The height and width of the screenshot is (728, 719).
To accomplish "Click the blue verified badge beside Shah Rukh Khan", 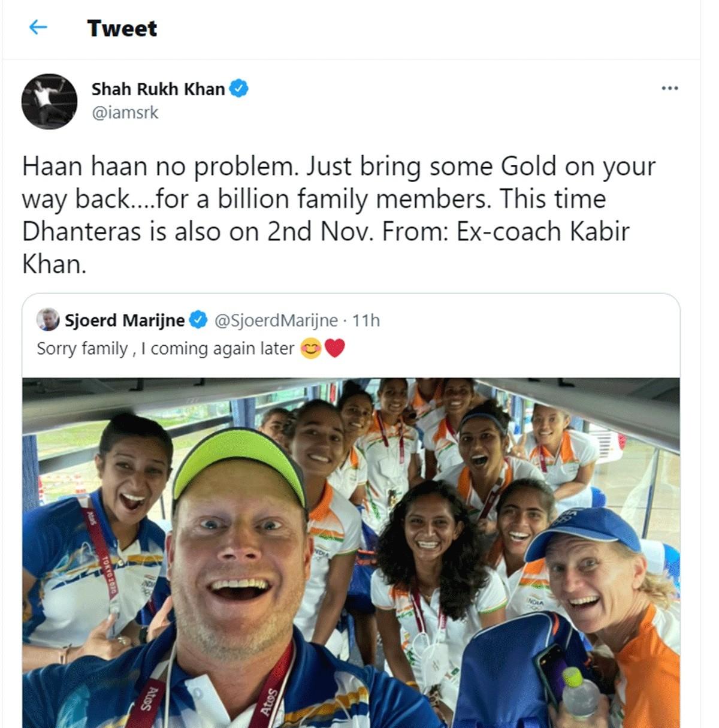I will (x=239, y=89).
